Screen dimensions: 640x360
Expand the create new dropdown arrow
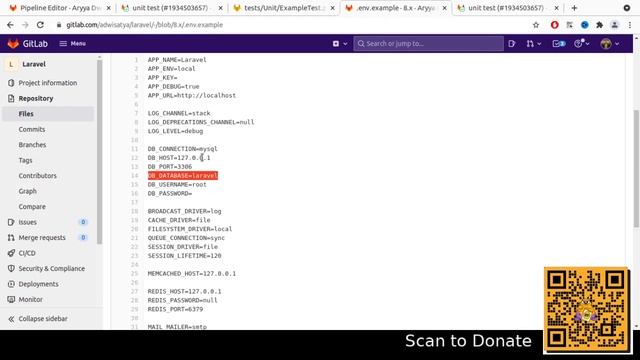coord(345,44)
